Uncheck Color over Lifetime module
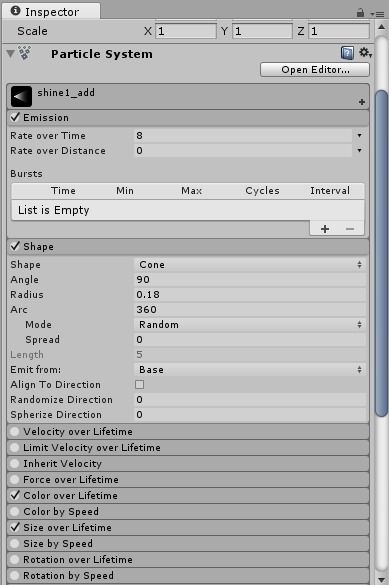The height and width of the screenshot is (585, 389). click(15, 495)
